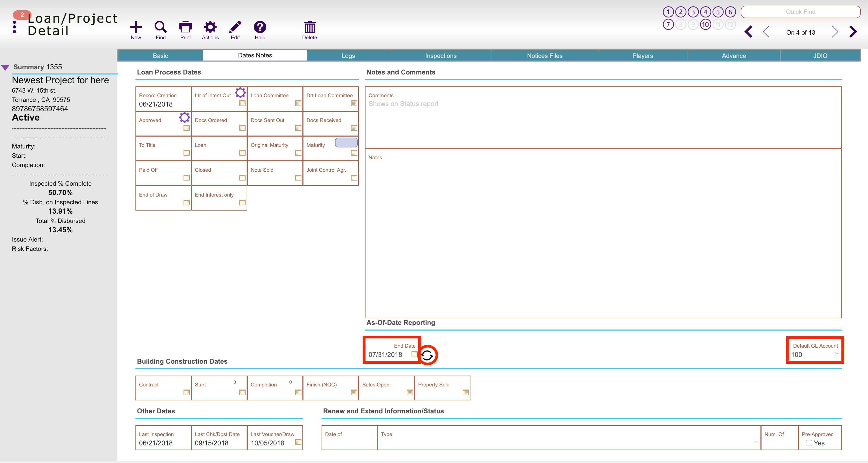Select numbered circle 10 at the top
This screenshot has height=463, width=868.
[x=705, y=24]
